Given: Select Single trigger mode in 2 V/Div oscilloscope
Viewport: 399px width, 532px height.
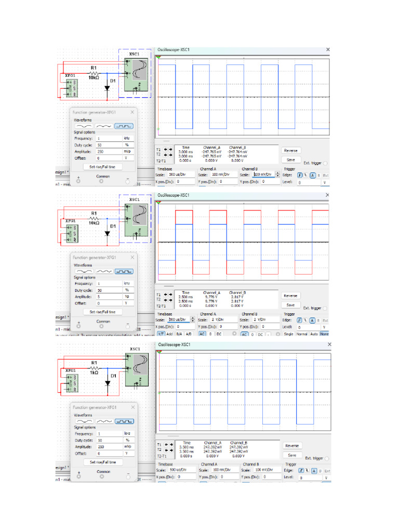Looking at the screenshot, I should tap(288, 334).
